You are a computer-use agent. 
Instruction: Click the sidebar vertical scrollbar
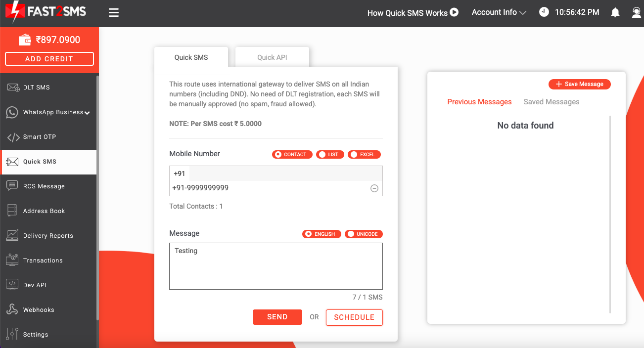pyautogui.click(x=97, y=198)
